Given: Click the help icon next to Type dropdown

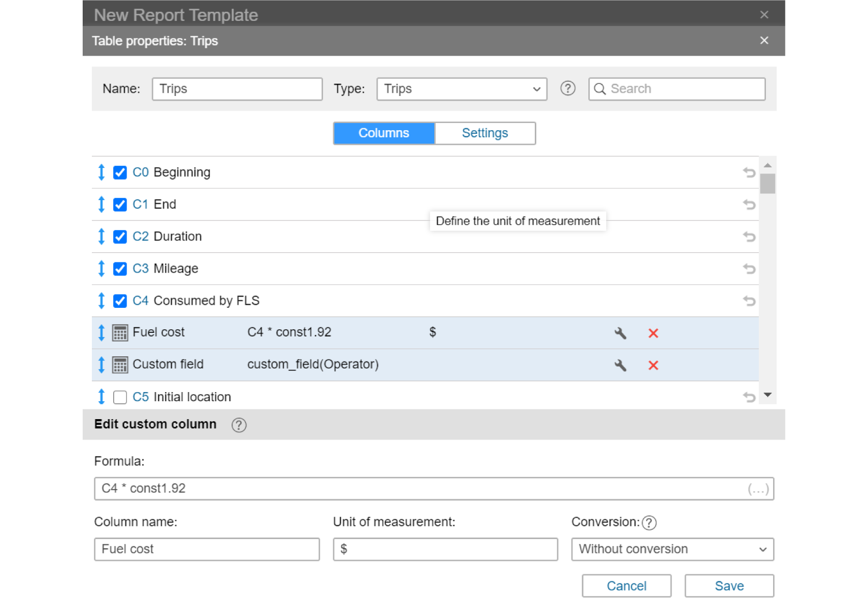Looking at the screenshot, I should 567,89.
